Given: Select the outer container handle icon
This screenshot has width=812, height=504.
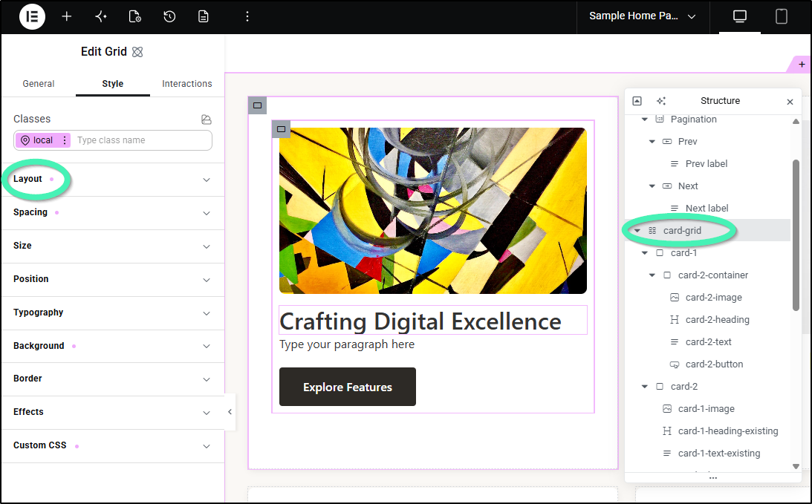Looking at the screenshot, I should [257, 105].
